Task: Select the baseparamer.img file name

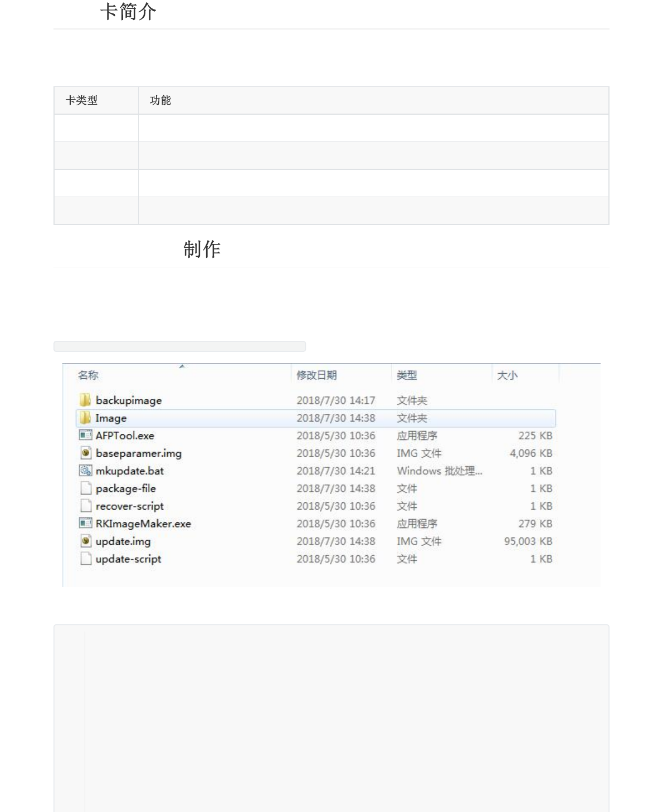Action: 139,453
